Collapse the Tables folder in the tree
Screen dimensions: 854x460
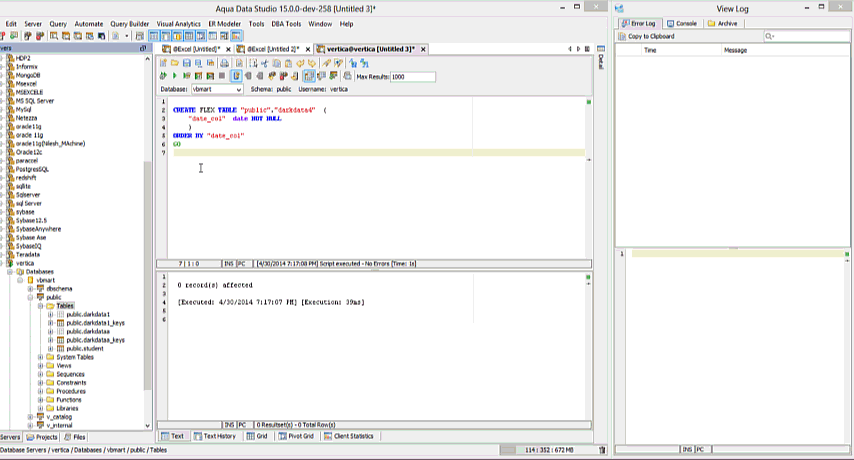click(40, 306)
